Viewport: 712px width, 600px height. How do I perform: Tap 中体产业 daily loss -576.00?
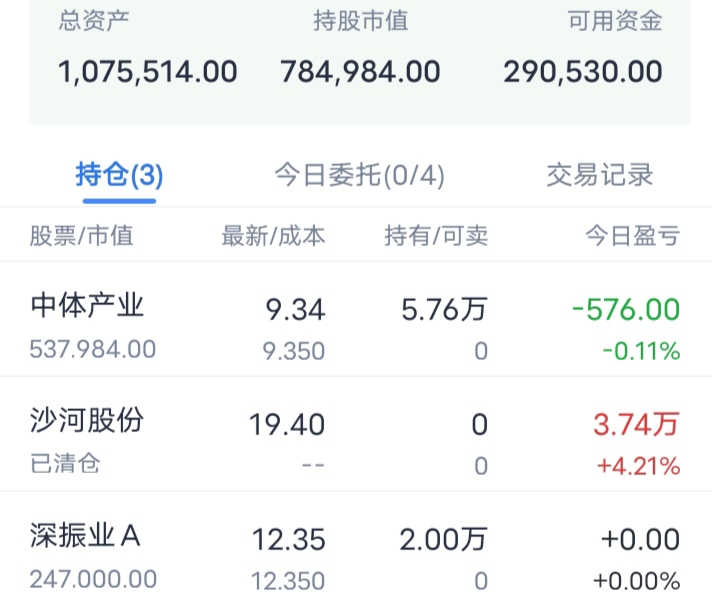pyautogui.click(x=626, y=310)
